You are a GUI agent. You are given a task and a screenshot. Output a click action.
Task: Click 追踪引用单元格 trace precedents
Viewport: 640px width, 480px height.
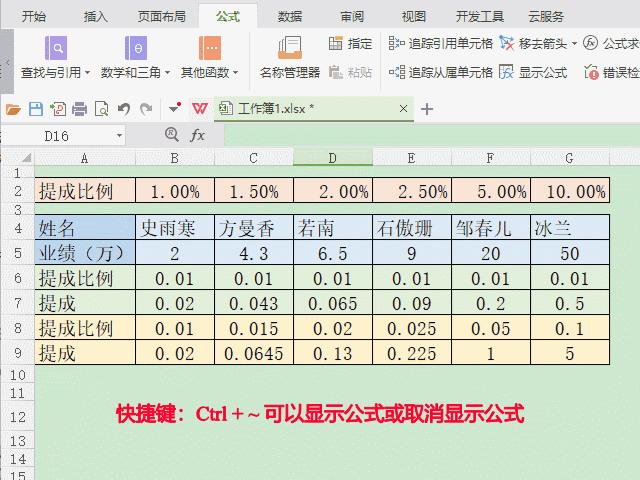(440, 43)
